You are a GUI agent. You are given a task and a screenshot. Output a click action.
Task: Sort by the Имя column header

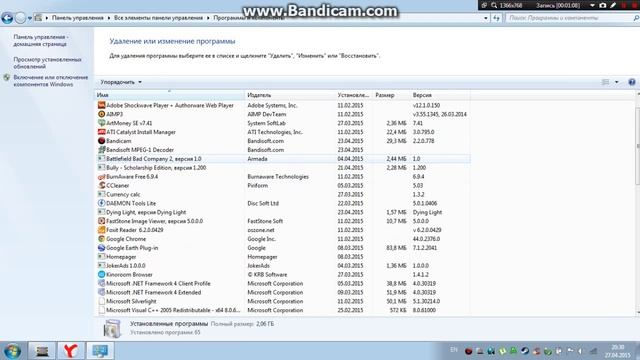169,95
